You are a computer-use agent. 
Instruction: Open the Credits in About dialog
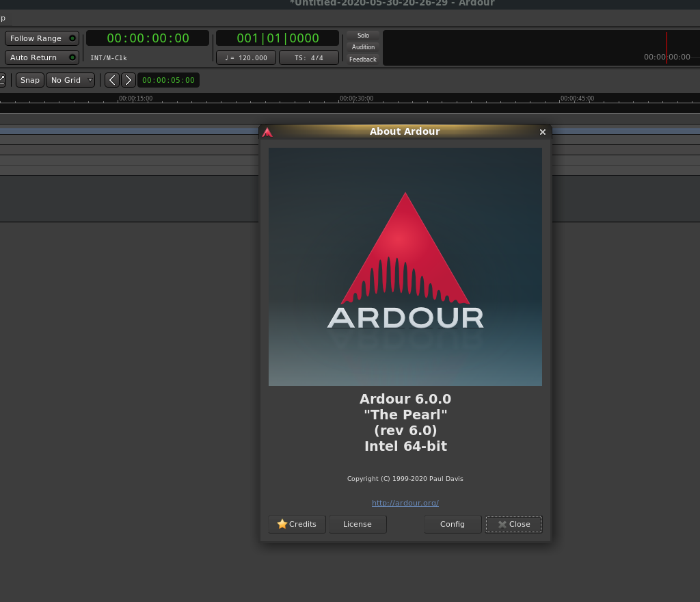(x=297, y=524)
